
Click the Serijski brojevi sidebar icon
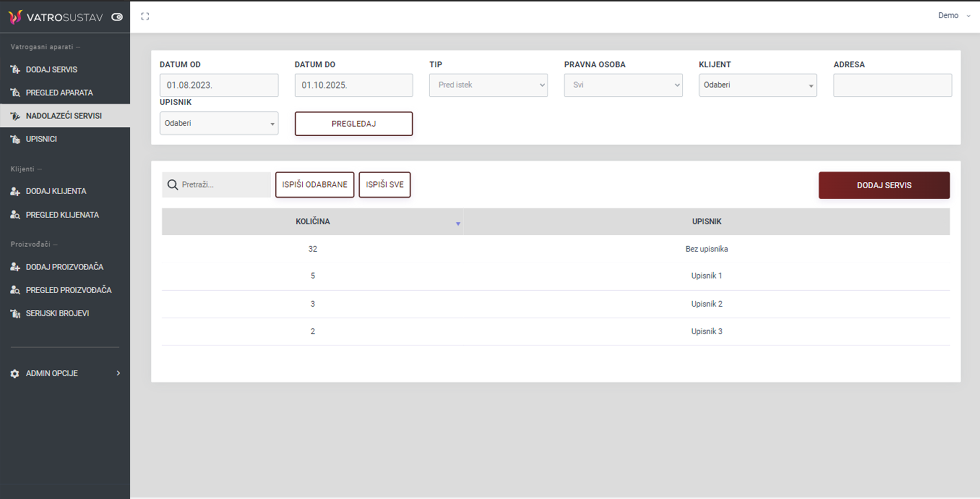click(15, 313)
